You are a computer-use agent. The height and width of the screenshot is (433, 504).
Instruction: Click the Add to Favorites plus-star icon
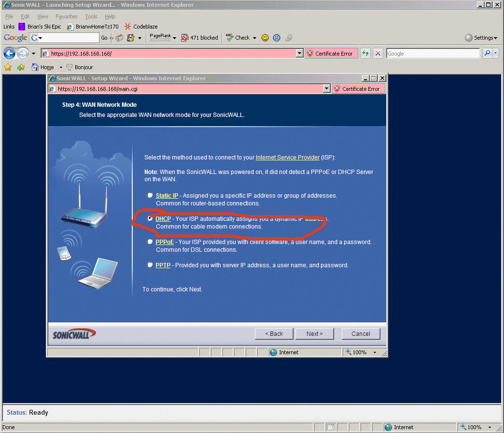coord(21,67)
